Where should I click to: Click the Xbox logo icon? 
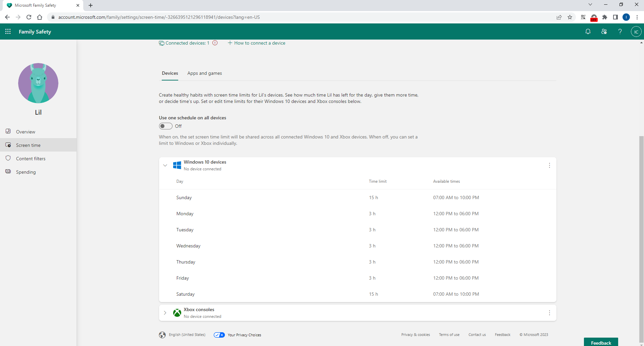pos(177,313)
